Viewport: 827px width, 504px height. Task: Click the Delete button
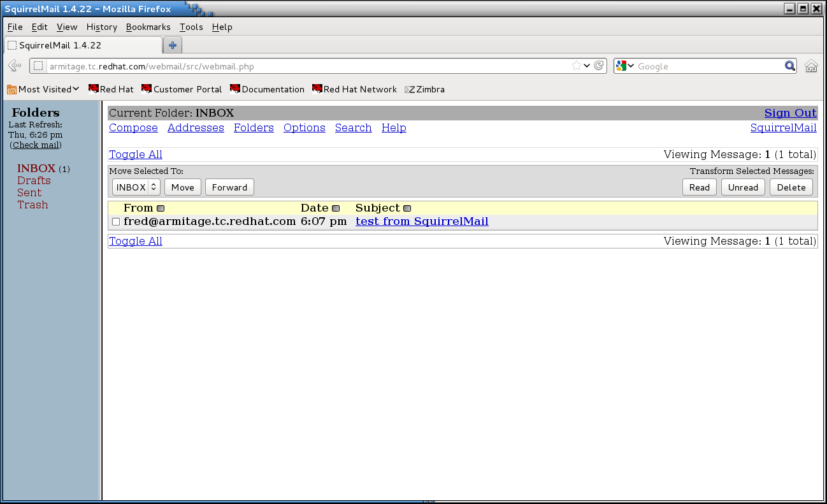point(791,187)
